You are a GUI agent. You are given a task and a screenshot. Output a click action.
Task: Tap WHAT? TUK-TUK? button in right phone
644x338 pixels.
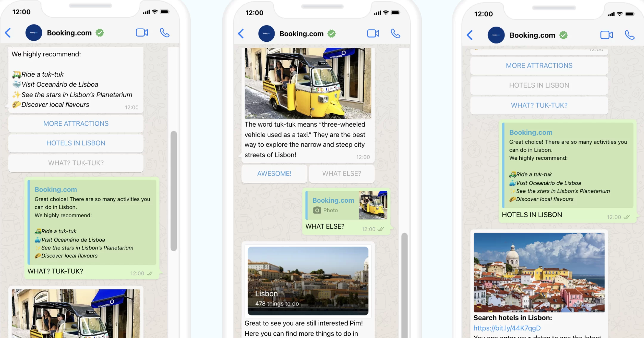point(539,105)
